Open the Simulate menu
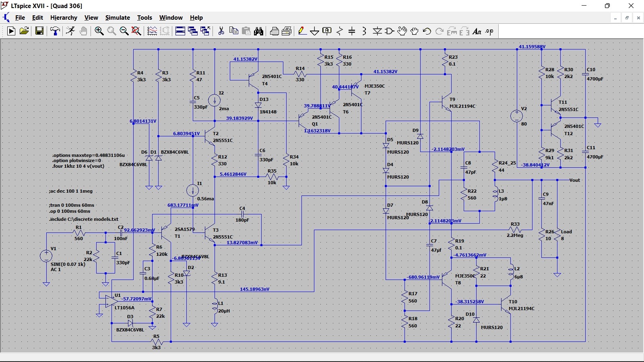This screenshot has width=644, height=362. coord(118,18)
